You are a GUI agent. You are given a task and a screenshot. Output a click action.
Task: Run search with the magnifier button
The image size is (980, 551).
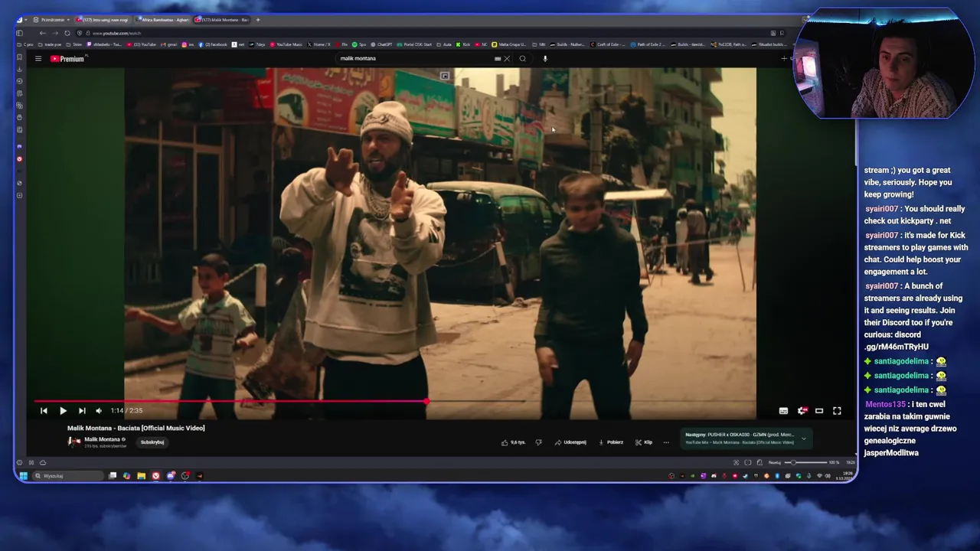[523, 58]
